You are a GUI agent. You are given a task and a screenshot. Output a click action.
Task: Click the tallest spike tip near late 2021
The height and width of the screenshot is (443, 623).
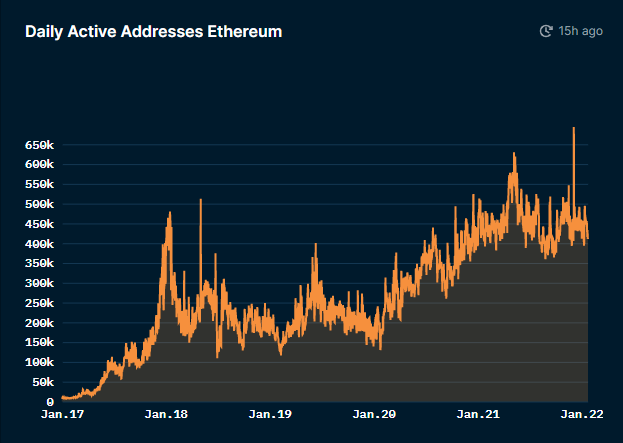coord(574,128)
